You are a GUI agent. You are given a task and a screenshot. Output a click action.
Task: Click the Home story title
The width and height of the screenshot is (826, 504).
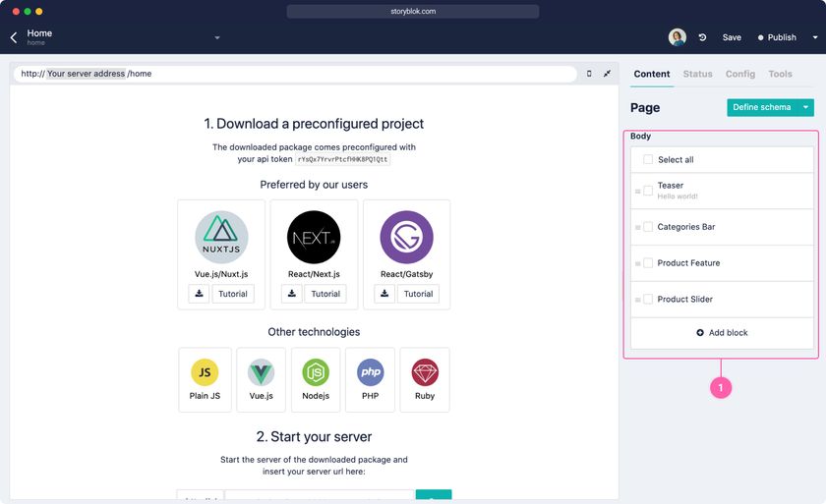(39, 33)
